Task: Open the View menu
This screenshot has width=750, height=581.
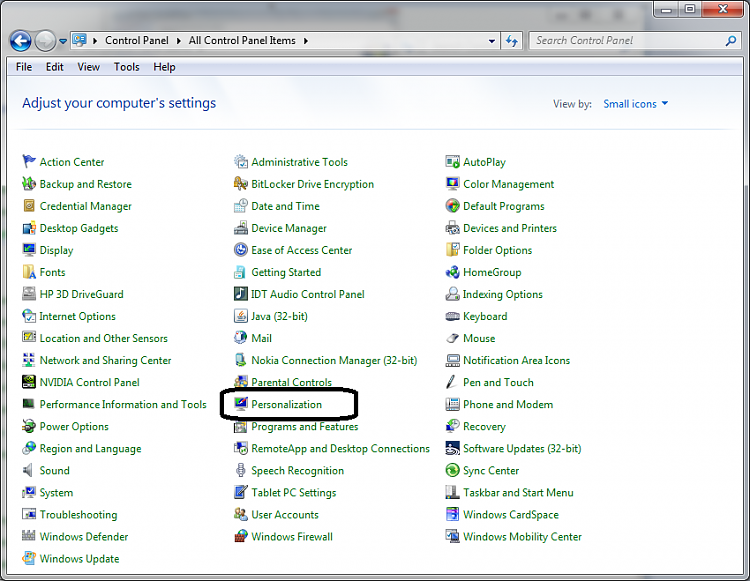Action: pos(88,66)
